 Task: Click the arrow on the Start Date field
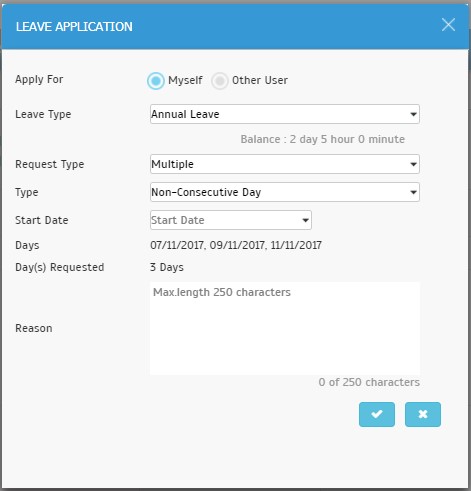[305, 220]
